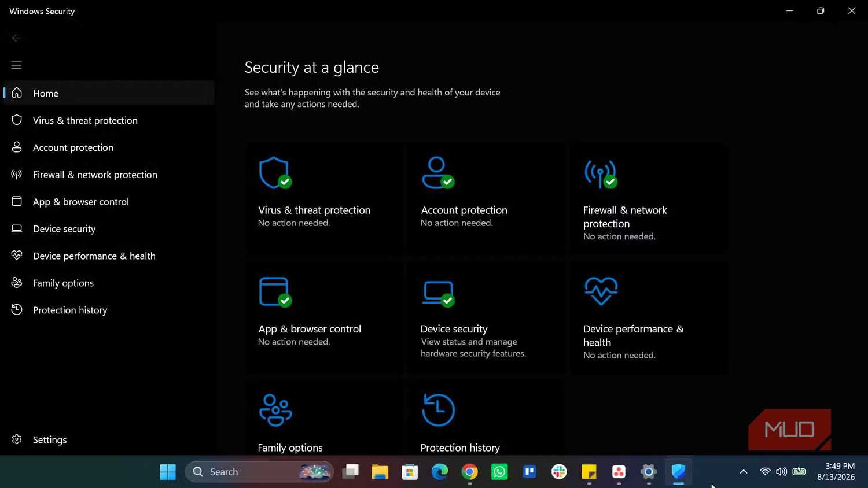The image size is (868, 488).
Task: Click heart monitor icon on Device performance card
Action: pyautogui.click(x=601, y=291)
